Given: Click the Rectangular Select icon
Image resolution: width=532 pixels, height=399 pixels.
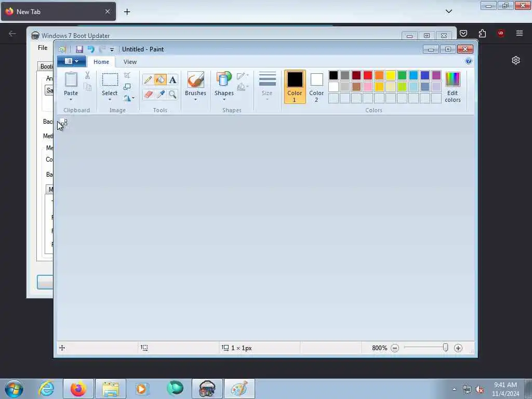Looking at the screenshot, I should click(110, 79).
